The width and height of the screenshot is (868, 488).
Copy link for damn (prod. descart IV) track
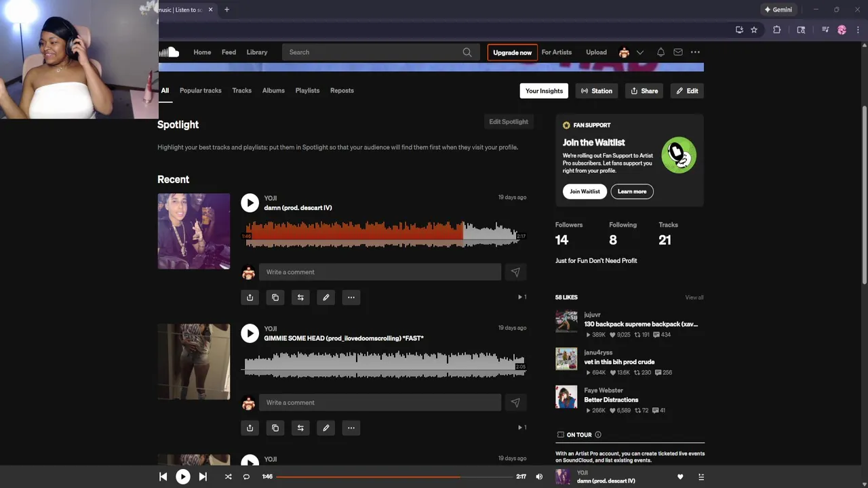pos(275,297)
